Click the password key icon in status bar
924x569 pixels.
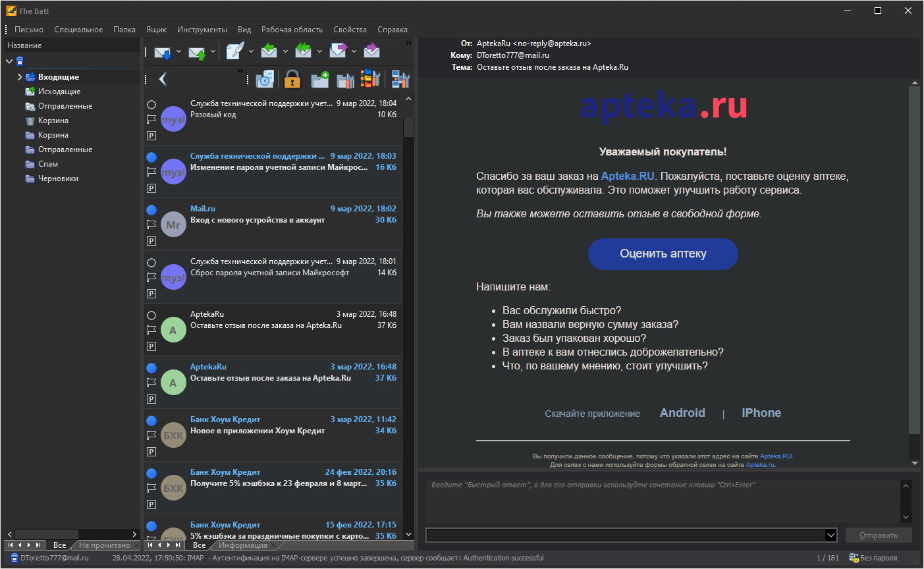(x=854, y=558)
